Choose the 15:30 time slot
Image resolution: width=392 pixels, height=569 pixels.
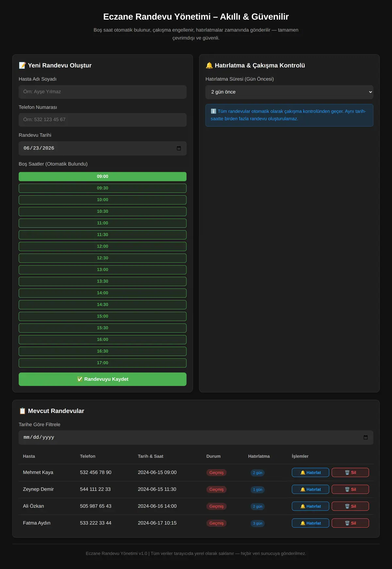coord(103,328)
